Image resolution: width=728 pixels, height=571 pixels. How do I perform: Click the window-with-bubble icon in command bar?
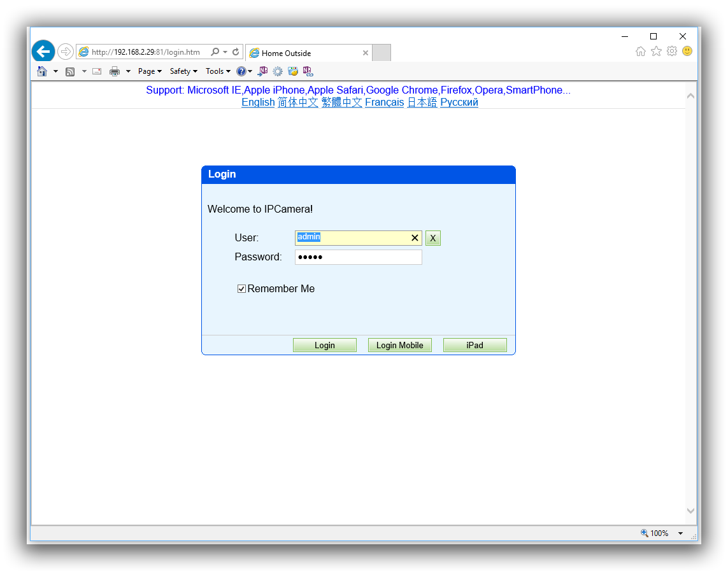coord(292,71)
